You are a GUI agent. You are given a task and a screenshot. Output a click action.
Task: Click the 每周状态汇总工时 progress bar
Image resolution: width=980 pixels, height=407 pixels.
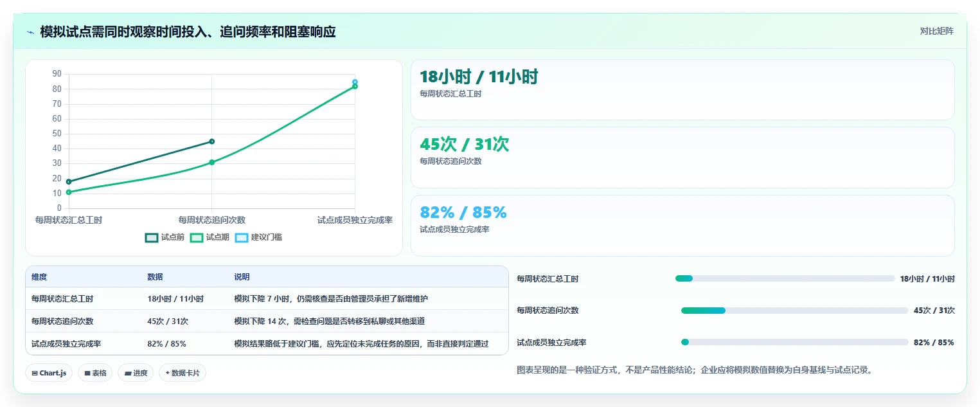pos(785,278)
